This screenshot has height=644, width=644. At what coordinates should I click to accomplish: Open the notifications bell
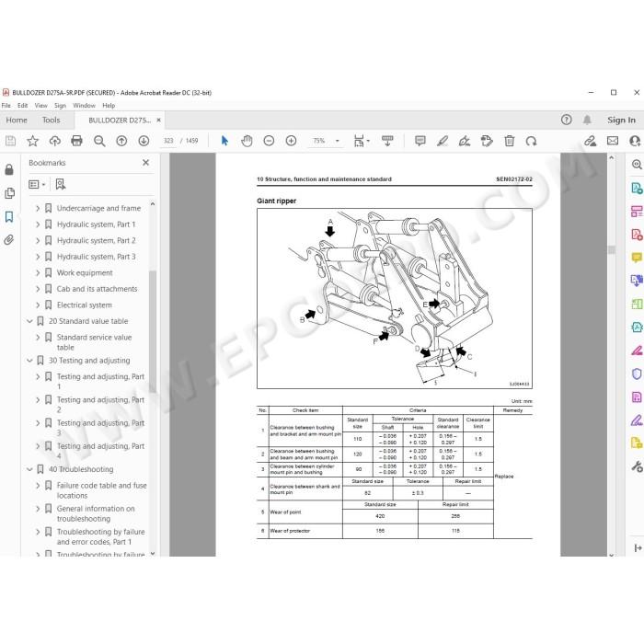click(x=587, y=120)
